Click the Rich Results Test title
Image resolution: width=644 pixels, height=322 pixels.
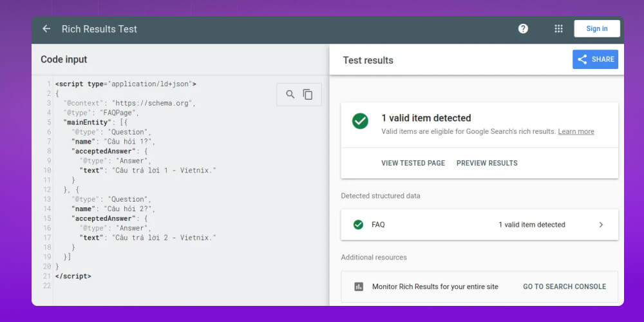click(x=99, y=29)
